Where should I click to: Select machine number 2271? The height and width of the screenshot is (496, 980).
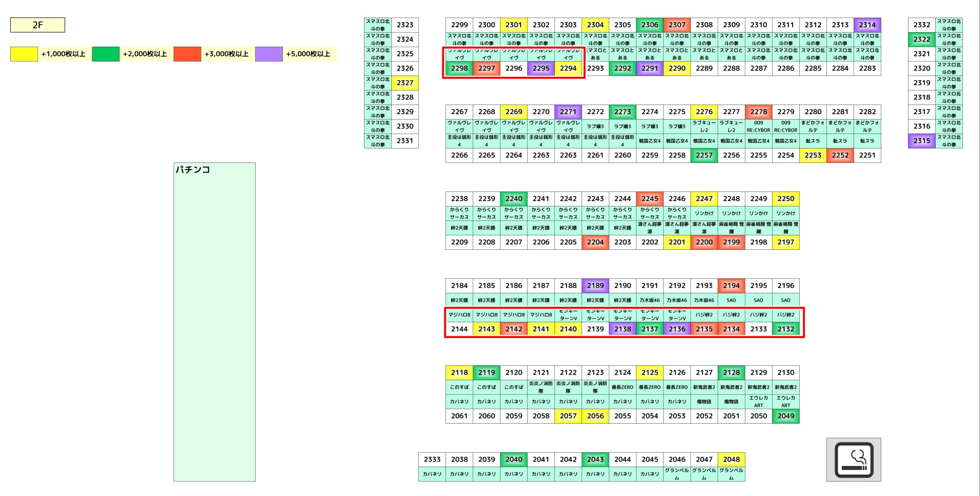(568, 112)
